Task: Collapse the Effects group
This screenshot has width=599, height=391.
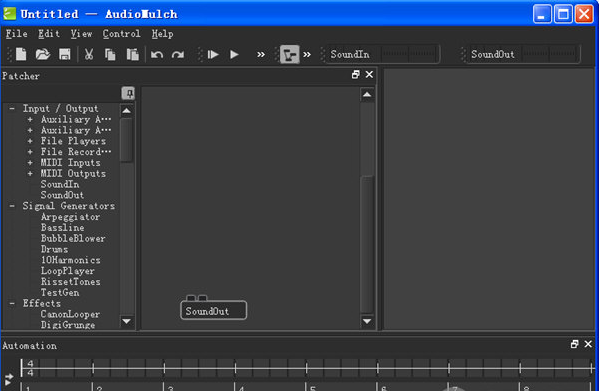Action: (12, 304)
